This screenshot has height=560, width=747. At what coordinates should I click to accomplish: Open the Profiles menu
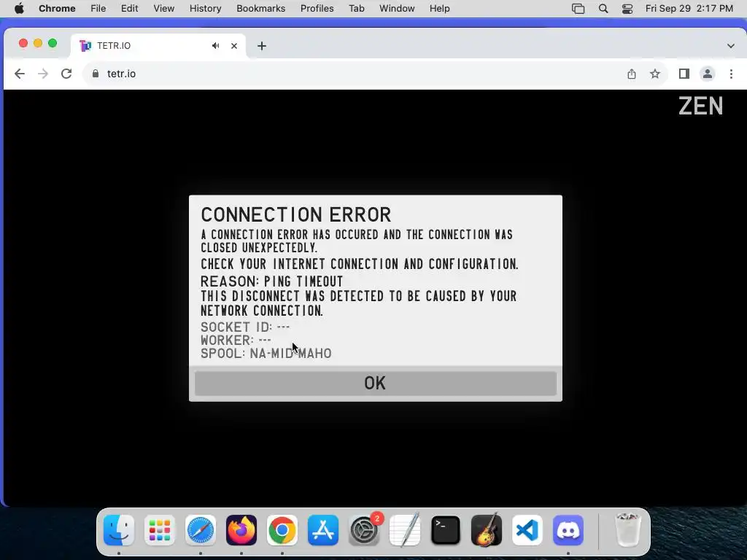tap(317, 8)
